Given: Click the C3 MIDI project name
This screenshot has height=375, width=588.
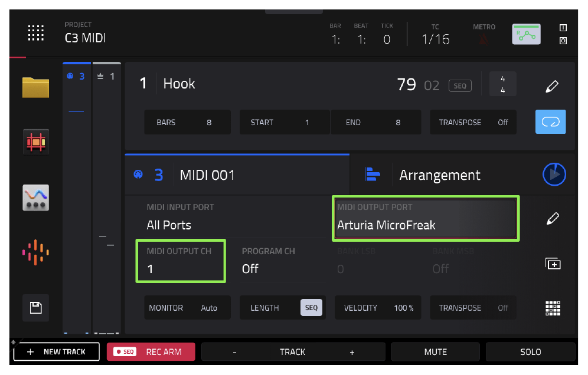Looking at the screenshot, I should click(85, 38).
